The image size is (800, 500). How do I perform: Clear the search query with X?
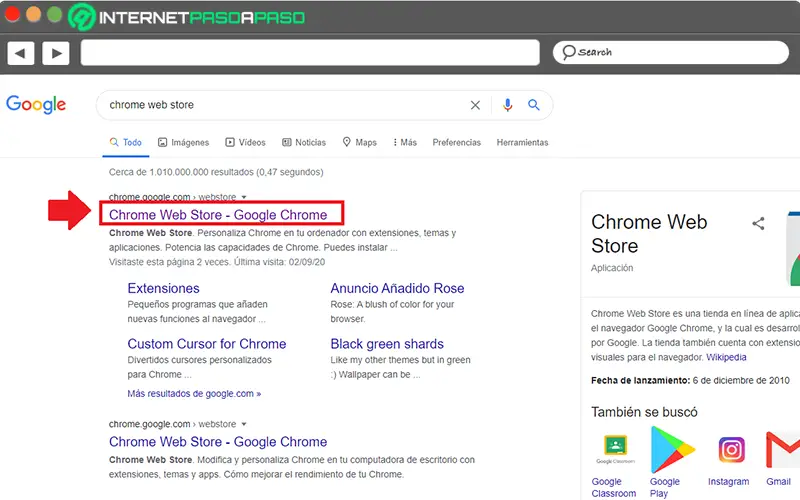475,105
